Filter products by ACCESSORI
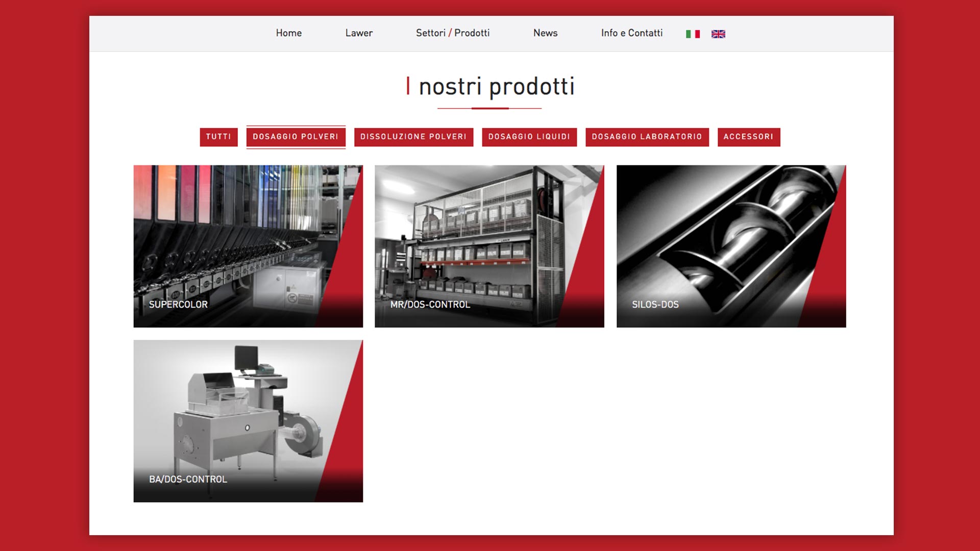The width and height of the screenshot is (980, 551). (749, 137)
